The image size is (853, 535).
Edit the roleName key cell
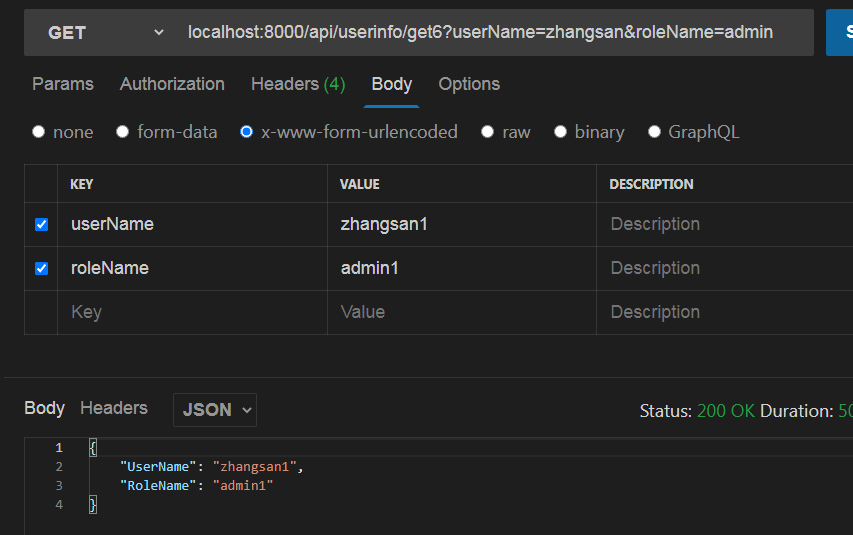193,268
